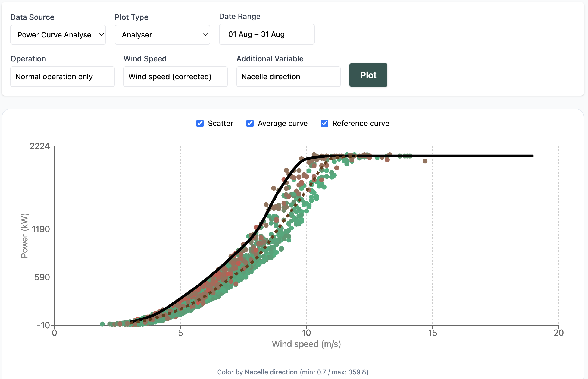Select the Wind speed (corrected) field
Screen dimensions: 588x379
[175, 77]
